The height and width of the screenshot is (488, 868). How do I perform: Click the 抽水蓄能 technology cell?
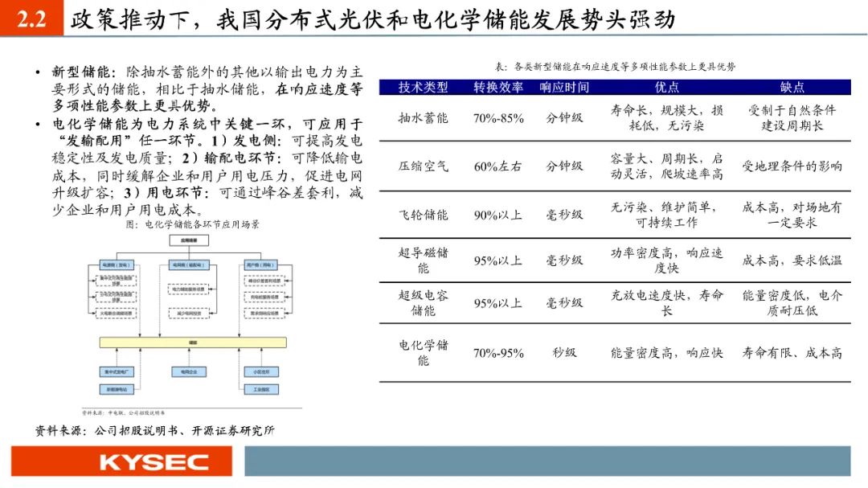click(423, 118)
